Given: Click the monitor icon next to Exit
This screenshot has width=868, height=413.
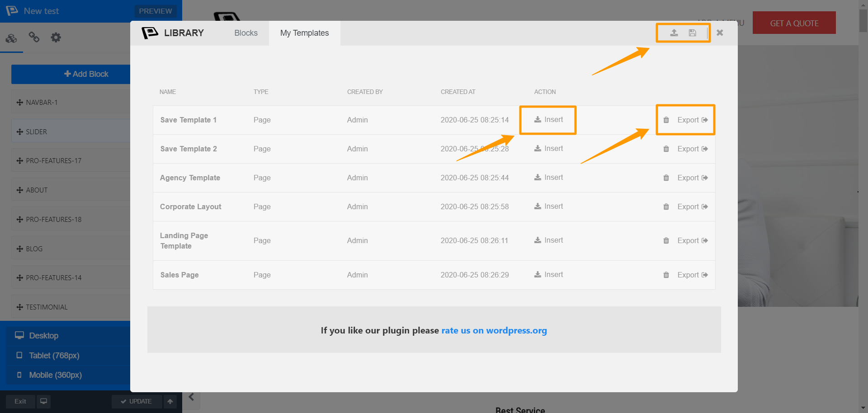Looking at the screenshot, I should (x=43, y=401).
